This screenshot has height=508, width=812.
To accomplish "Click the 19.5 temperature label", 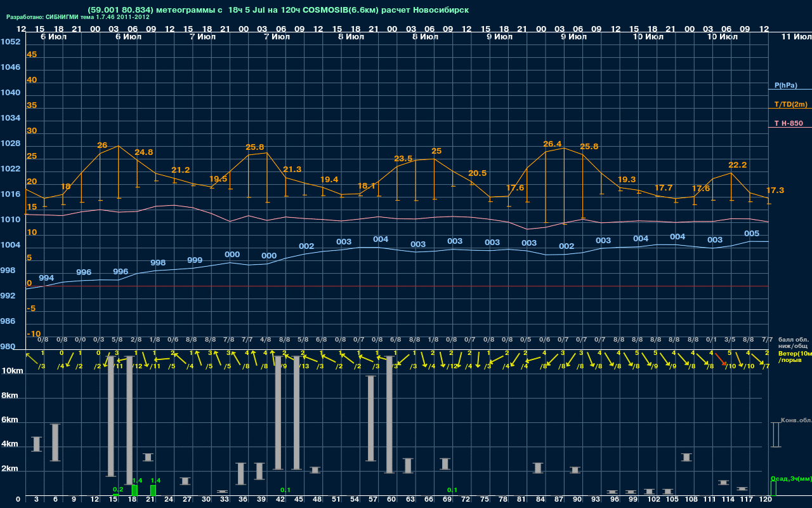I will [x=218, y=179].
